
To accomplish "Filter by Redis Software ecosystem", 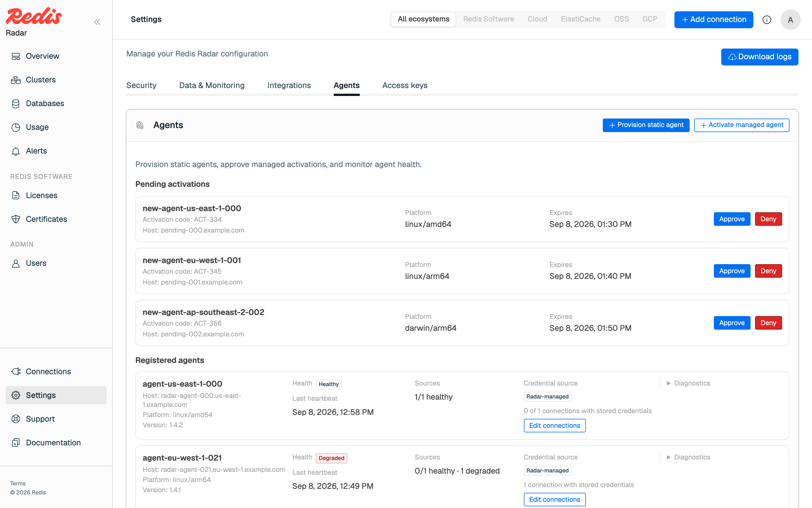I will pyautogui.click(x=488, y=19).
